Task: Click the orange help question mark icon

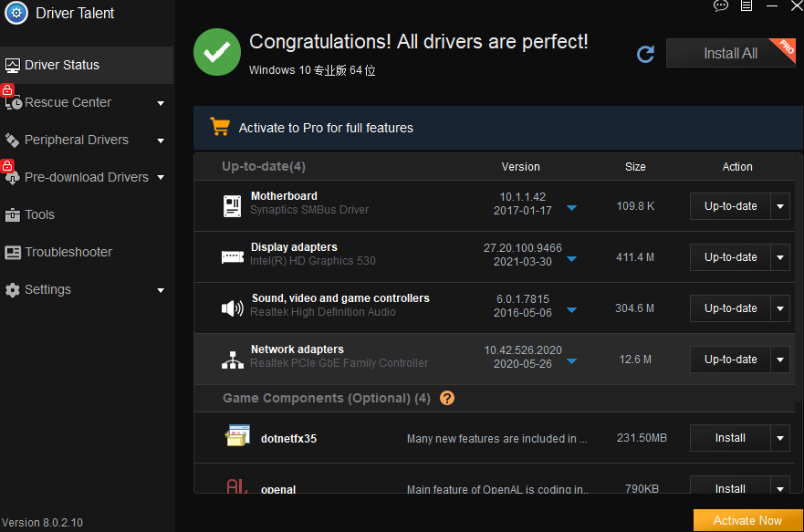Action: [447, 398]
